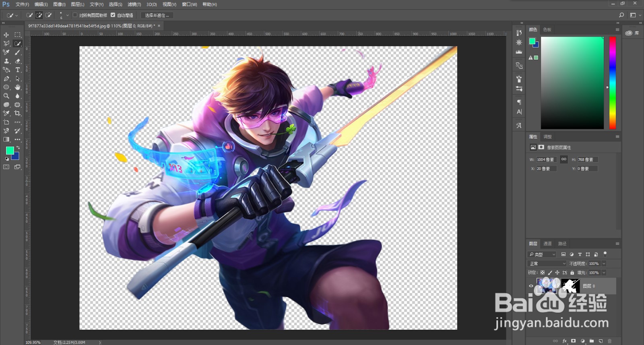Select the Crop tool
Viewport: 644px width, 345px height.
click(x=17, y=113)
